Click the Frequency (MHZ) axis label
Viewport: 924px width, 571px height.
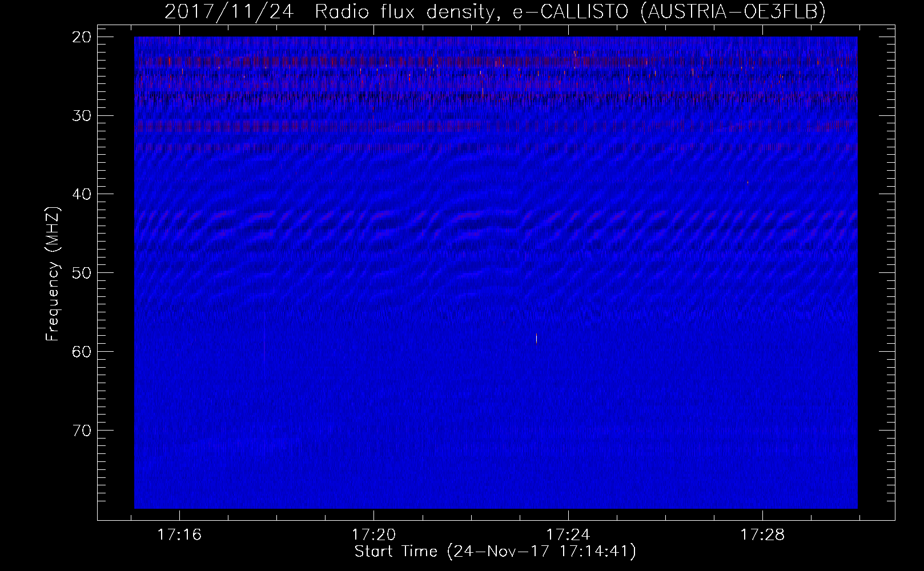[53, 273]
